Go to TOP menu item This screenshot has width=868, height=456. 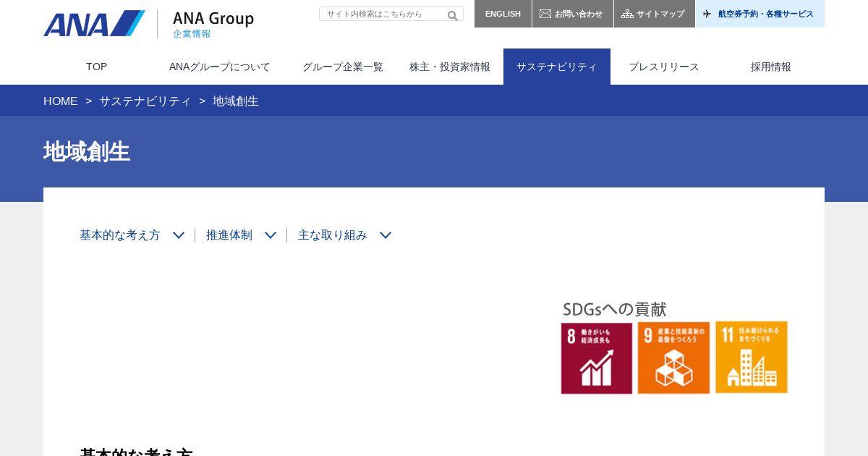97,67
